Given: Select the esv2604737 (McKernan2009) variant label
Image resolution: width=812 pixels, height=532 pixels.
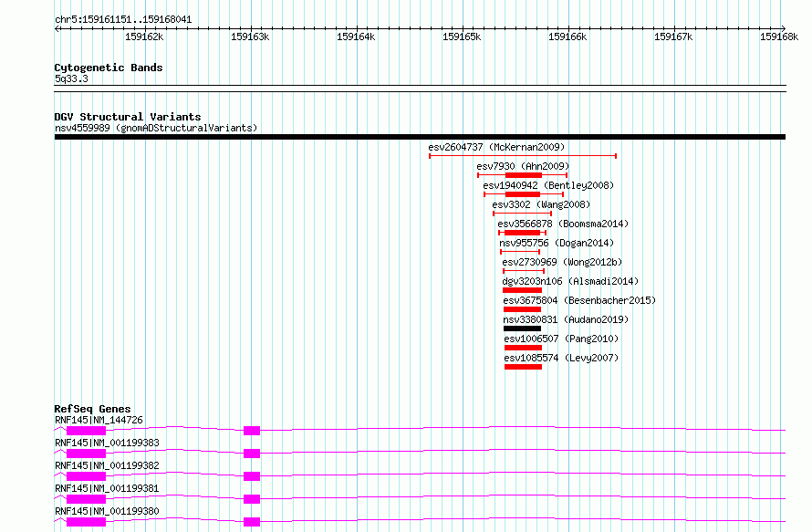Looking at the screenshot, I should point(496,147).
